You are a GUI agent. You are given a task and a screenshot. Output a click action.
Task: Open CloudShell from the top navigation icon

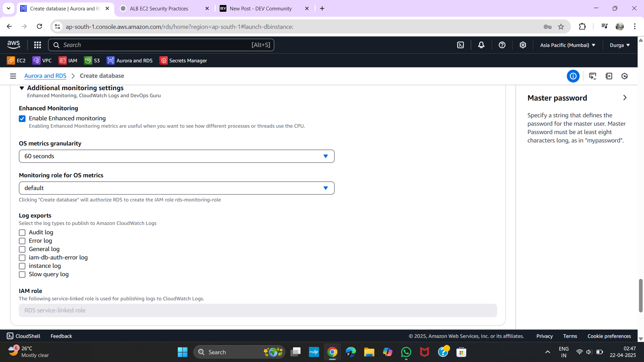coord(461,45)
